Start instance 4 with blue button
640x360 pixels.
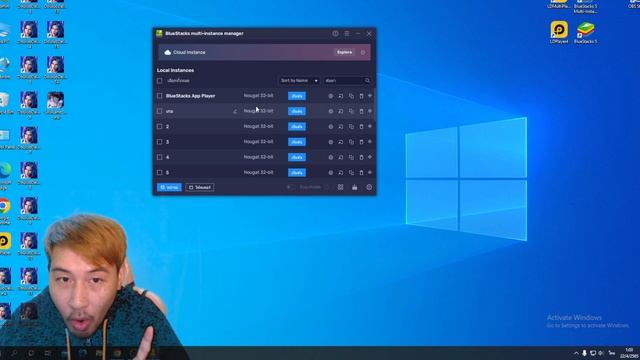(297, 157)
